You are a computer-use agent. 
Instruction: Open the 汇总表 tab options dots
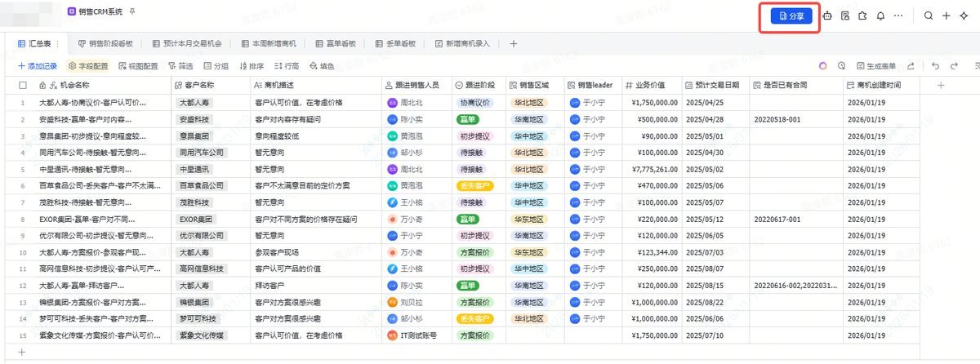pyautogui.click(x=57, y=43)
